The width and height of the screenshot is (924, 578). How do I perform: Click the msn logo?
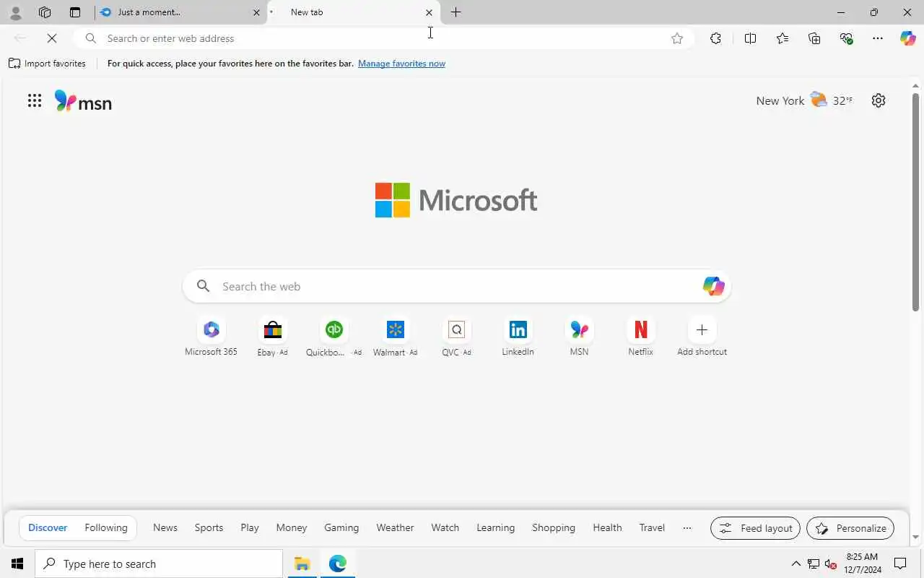83,101
